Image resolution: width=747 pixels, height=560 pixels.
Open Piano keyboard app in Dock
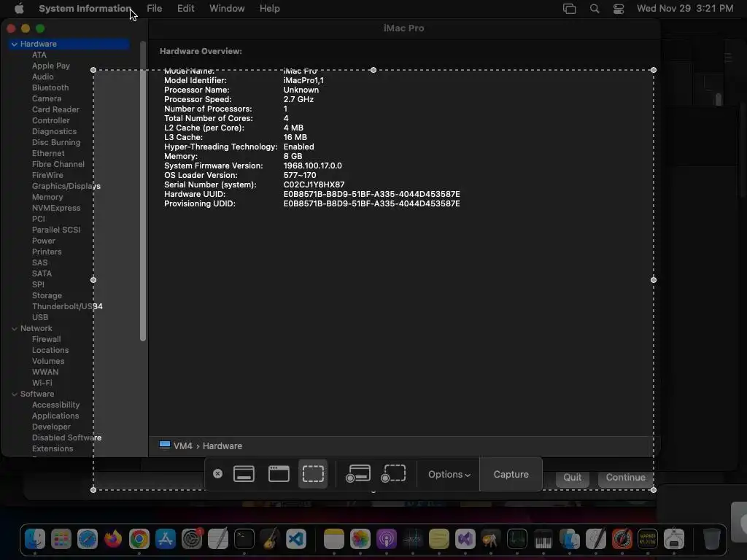tap(543, 539)
